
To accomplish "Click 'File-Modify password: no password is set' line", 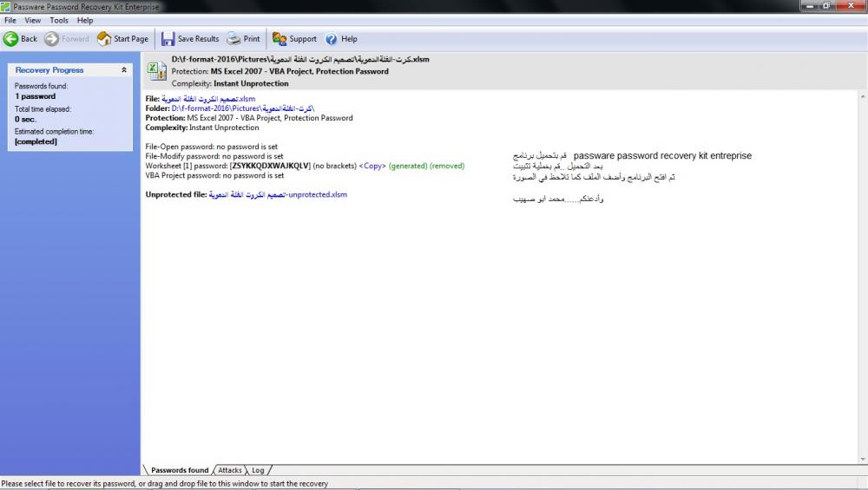I will tap(214, 156).
